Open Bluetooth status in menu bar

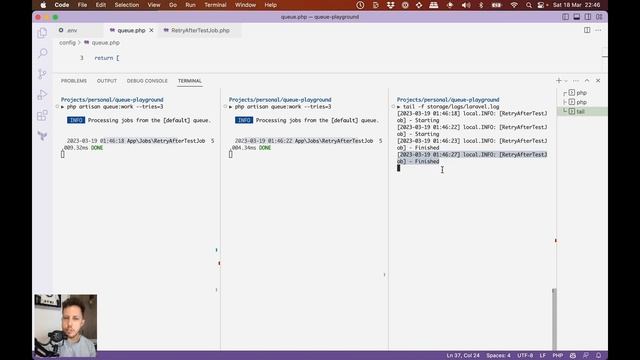[x=481, y=5]
